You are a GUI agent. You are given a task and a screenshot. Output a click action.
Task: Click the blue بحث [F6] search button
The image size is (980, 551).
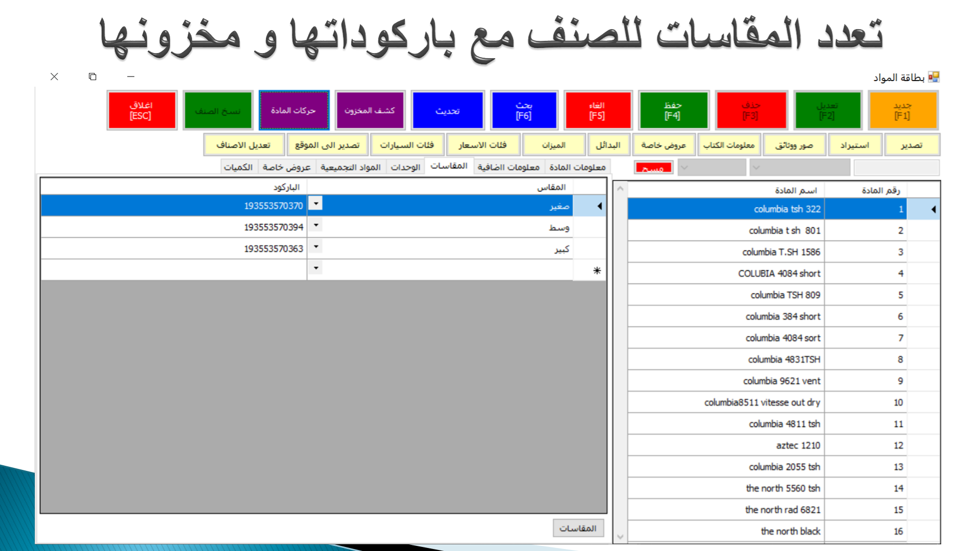tap(524, 110)
